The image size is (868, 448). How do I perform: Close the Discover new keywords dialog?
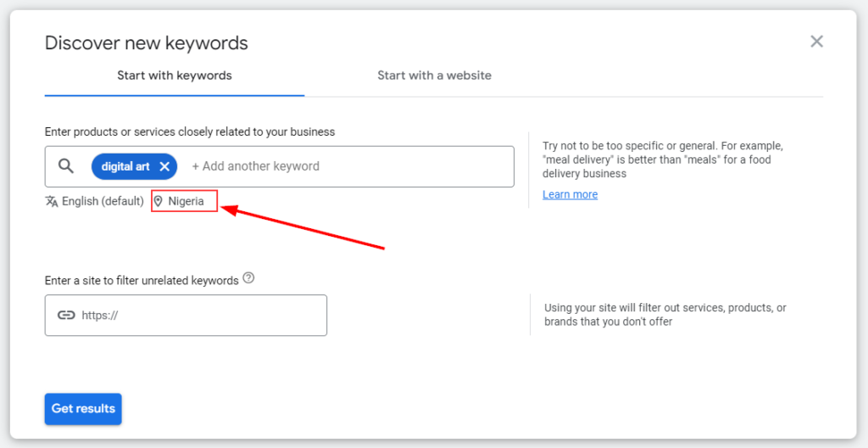(816, 42)
